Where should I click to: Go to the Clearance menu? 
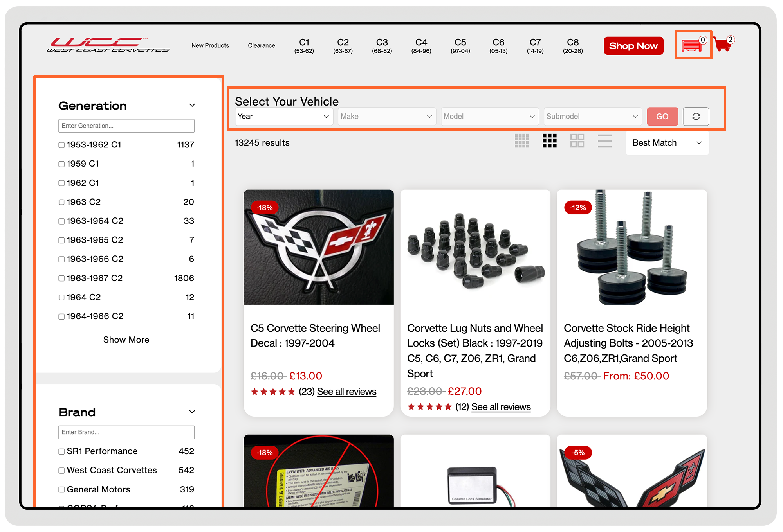click(x=261, y=45)
